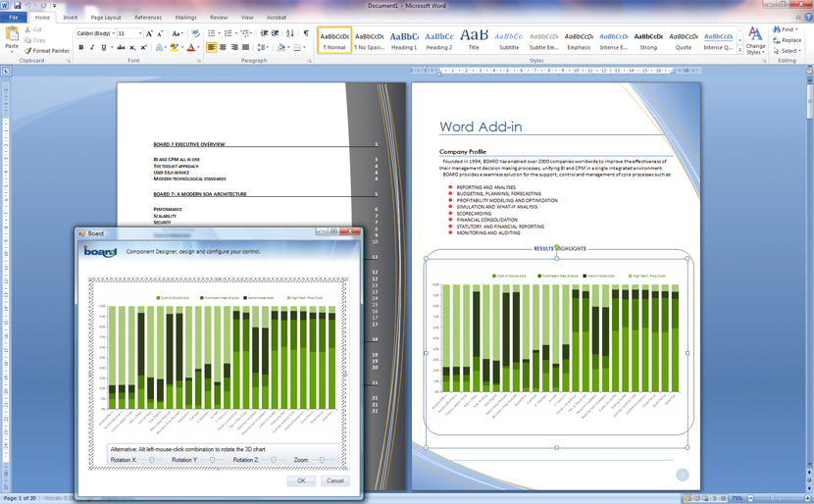This screenshot has width=814, height=504.
Task: Select Center alignment
Action: click(223, 47)
